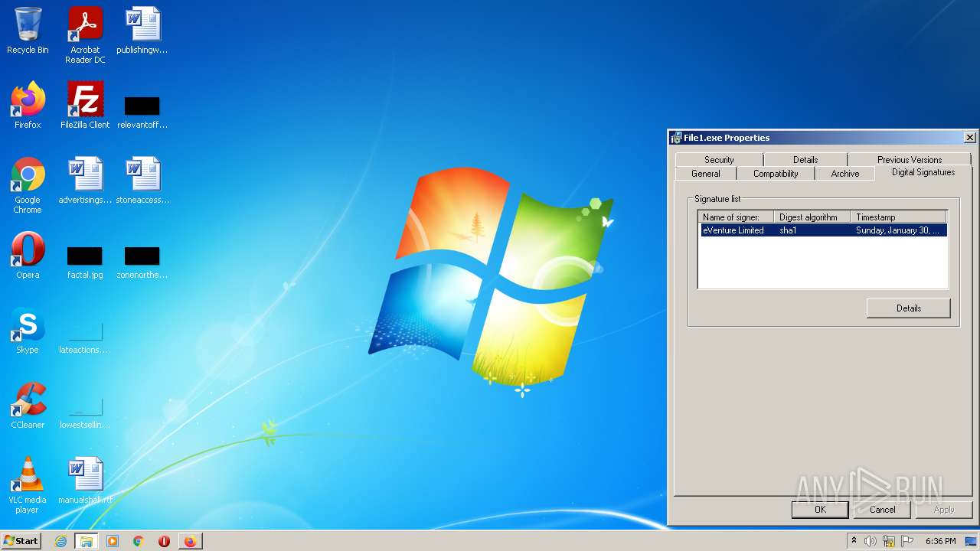Open network status tray icon

(889, 541)
